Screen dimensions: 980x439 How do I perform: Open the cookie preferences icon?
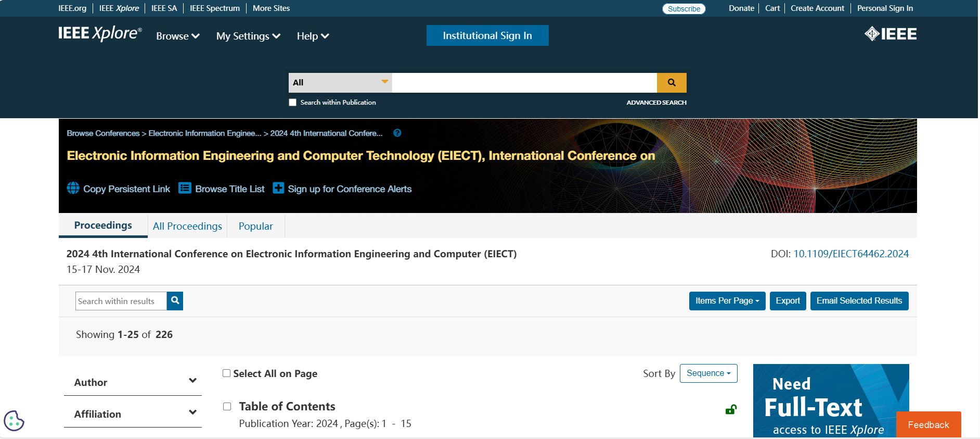click(14, 420)
